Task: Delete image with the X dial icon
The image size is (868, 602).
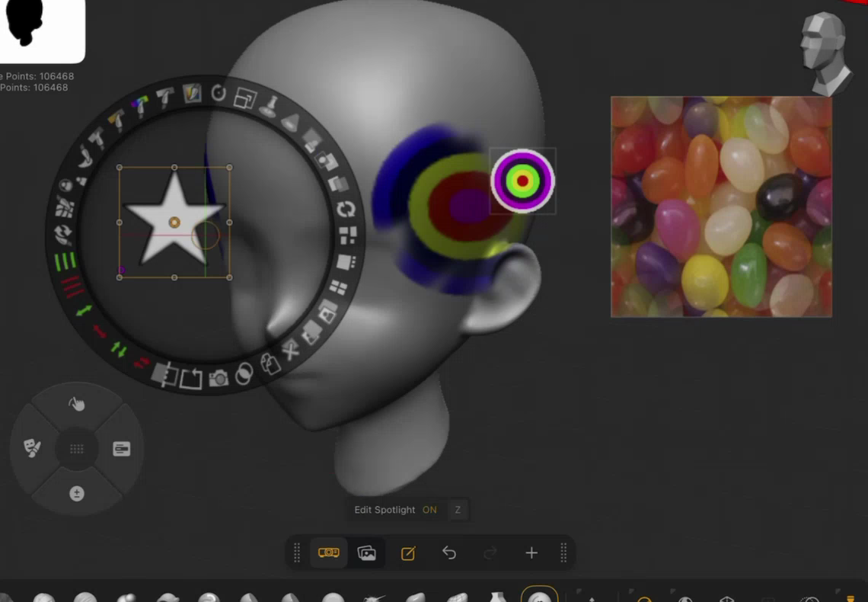Action: click(290, 350)
